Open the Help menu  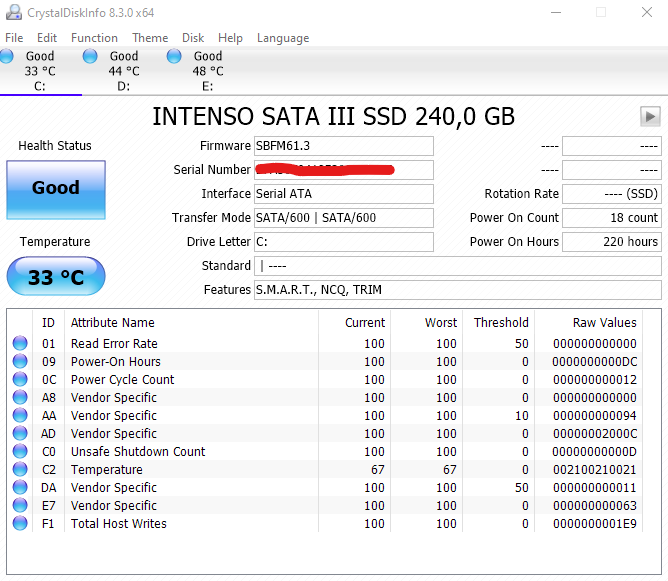click(x=230, y=38)
